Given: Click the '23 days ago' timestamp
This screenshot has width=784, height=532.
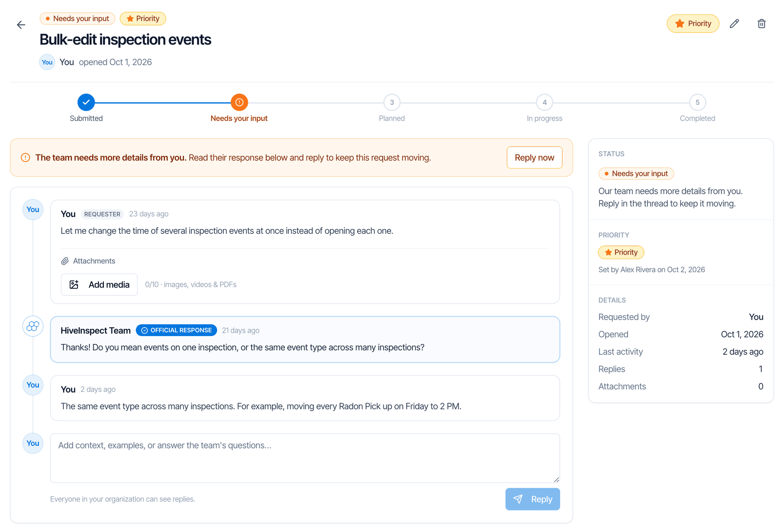Looking at the screenshot, I should [149, 214].
